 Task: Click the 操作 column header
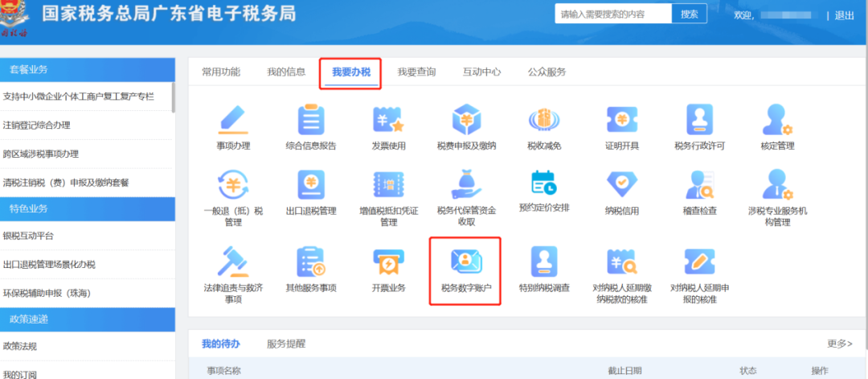pyautogui.click(x=820, y=371)
